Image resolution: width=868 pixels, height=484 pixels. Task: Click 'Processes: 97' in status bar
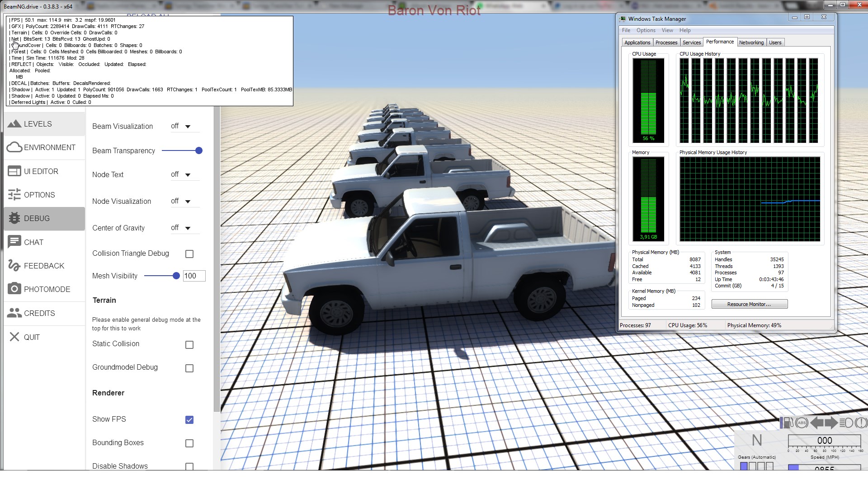pos(635,325)
